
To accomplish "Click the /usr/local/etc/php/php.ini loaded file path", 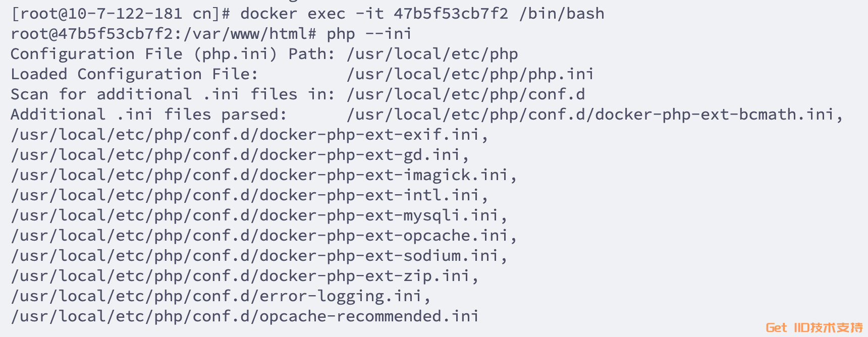I will (x=470, y=74).
